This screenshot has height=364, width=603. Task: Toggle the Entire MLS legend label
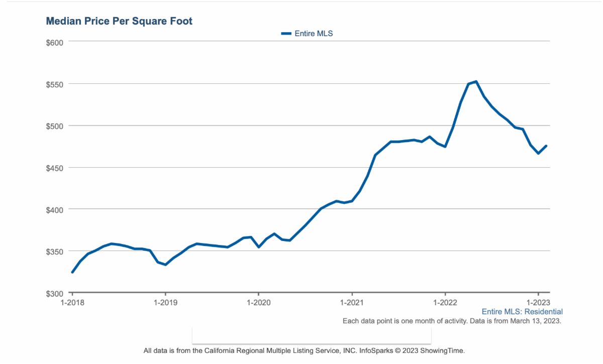(314, 34)
